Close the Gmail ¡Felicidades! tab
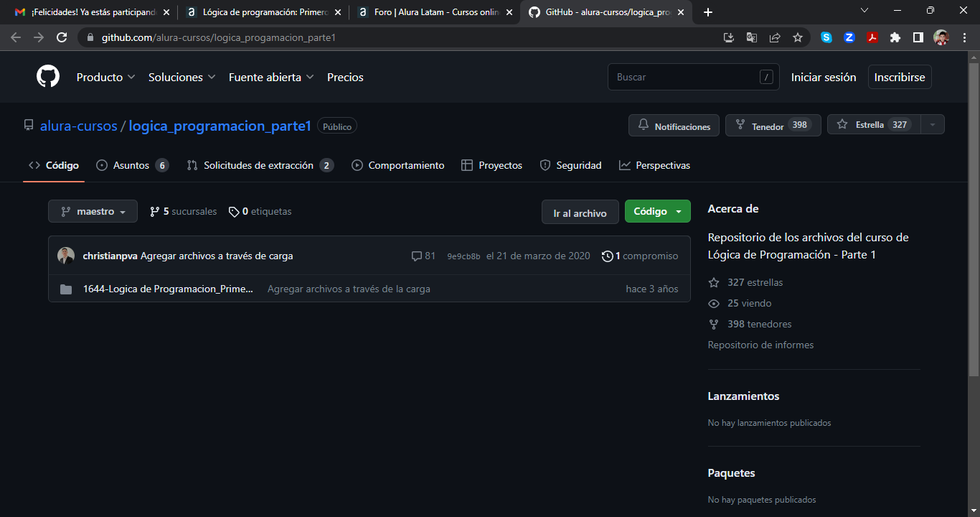This screenshot has width=980, height=517. [x=166, y=12]
